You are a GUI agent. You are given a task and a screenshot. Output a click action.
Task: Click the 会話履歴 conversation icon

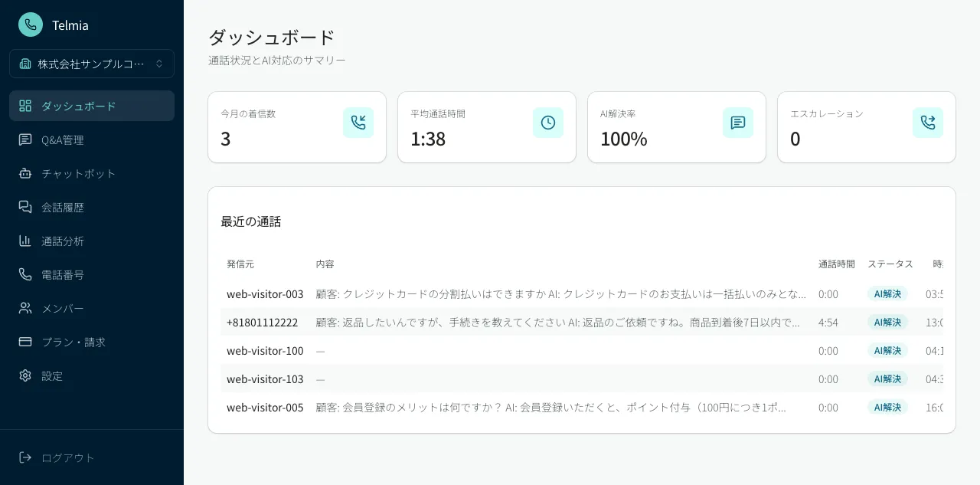pyautogui.click(x=24, y=207)
